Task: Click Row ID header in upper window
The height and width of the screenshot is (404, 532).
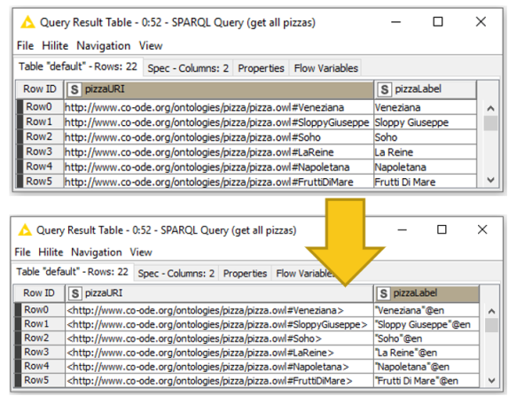Action: (39, 89)
